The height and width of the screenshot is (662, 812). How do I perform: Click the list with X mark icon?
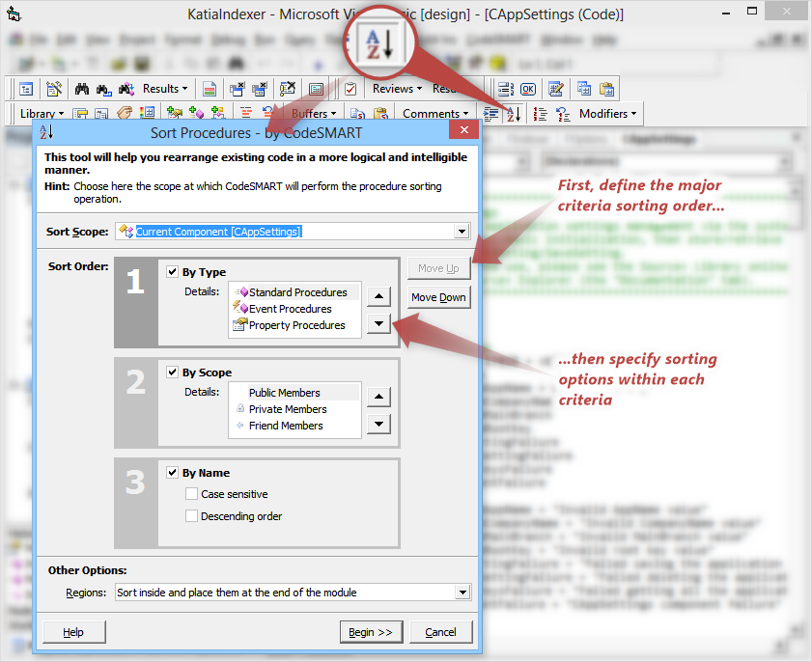pos(288,89)
